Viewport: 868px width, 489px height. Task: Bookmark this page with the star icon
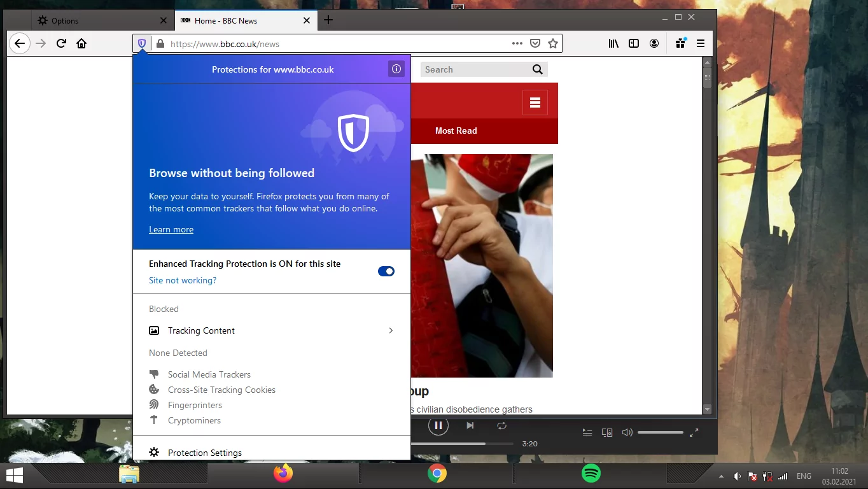pos(553,43)
